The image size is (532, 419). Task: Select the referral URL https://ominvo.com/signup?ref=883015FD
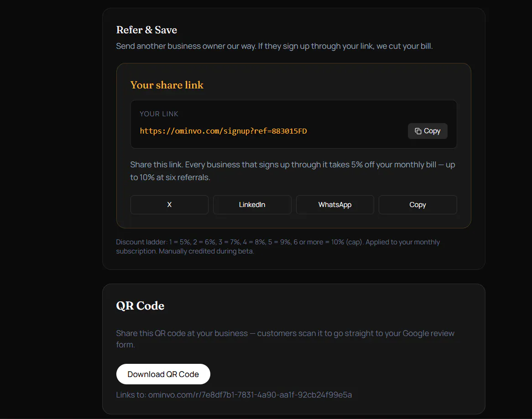pos(223,131)
